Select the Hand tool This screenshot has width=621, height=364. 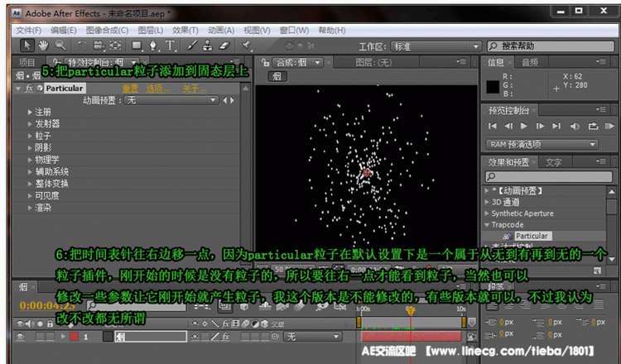click(x=43, y=45)
